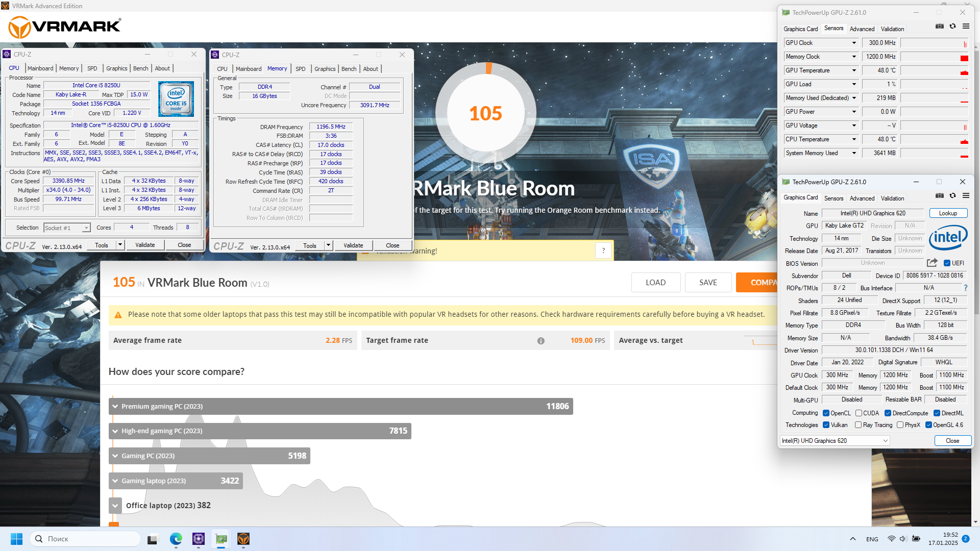Toggle the CUDA checkbox
Screen dimensions: 980x551
coord(859,413)
